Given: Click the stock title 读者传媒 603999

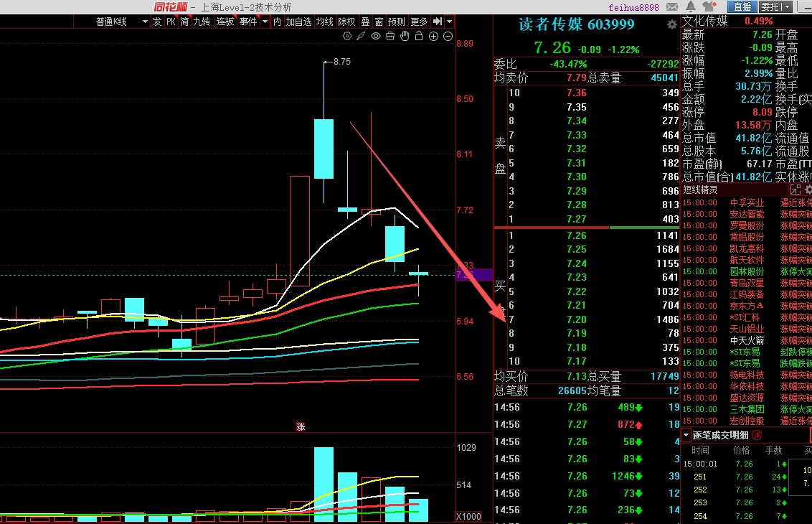Looking at the screenshot, I should click(577, 24).
